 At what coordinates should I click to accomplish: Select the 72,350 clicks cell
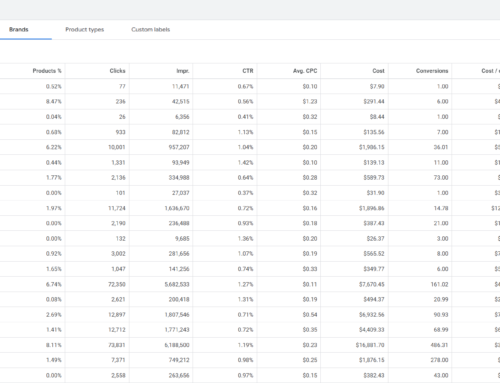click(117, 284)
